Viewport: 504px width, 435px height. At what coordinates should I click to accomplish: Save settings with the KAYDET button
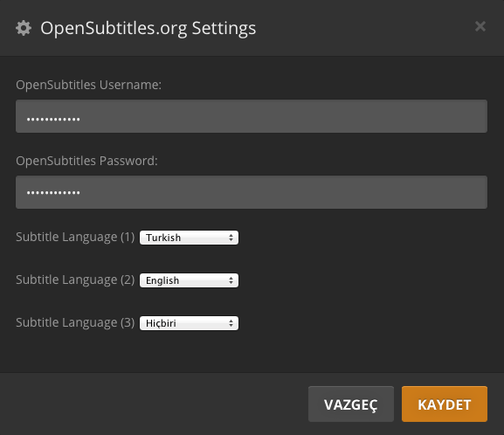445,404
